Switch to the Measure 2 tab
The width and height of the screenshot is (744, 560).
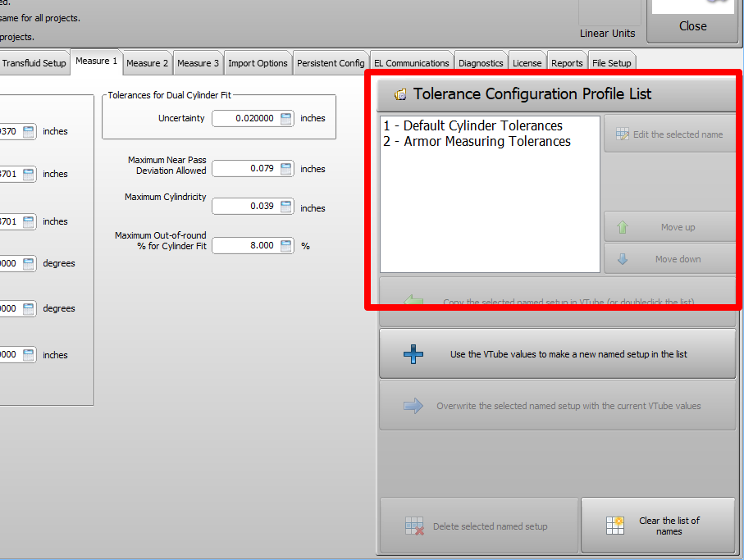pos(148,63)
